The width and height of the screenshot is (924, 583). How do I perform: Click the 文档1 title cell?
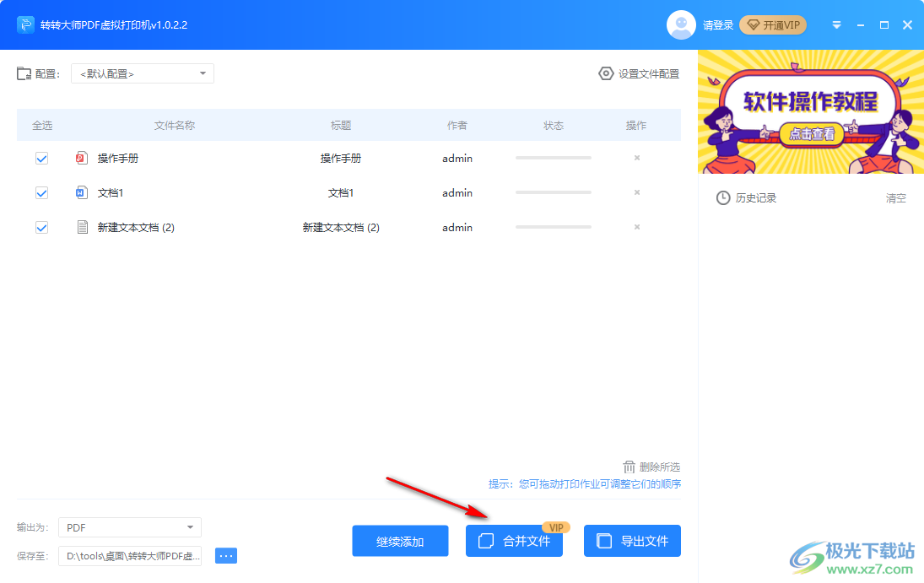pos(341,192)
